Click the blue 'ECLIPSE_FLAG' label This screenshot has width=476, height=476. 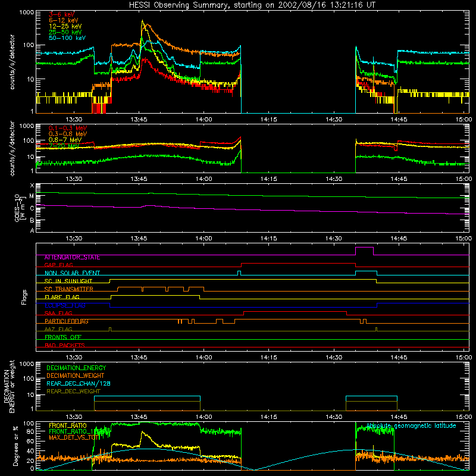65,305
